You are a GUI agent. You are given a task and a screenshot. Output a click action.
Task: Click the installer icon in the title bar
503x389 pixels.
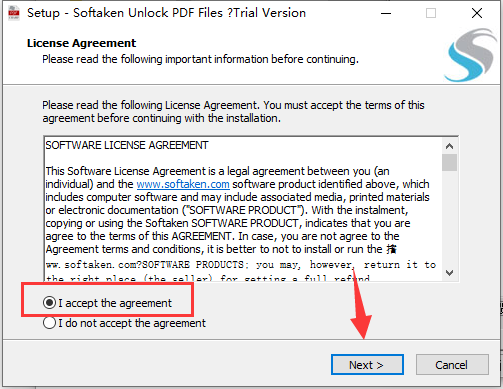tap(14, 13)
